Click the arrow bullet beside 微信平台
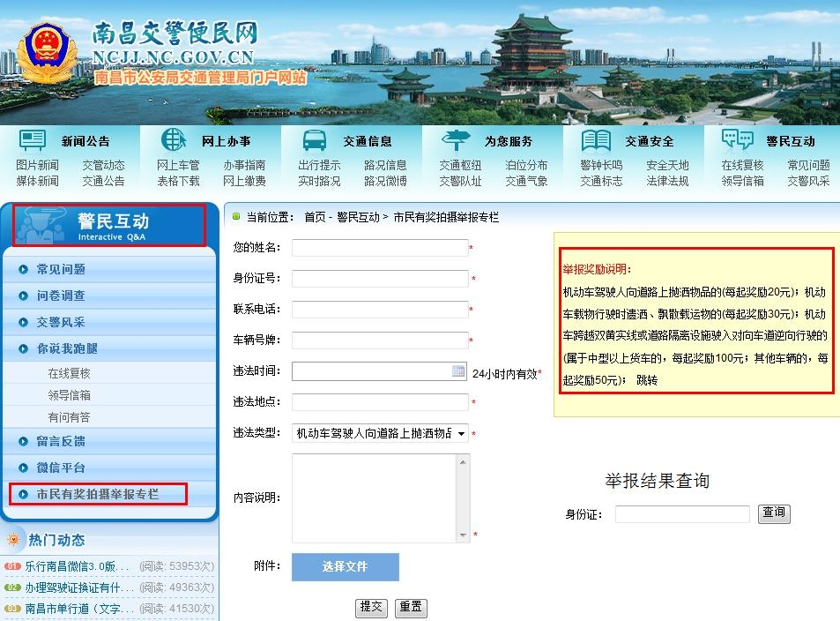The width and height of the screenshot is (840, 621). [x=23, y=468]
